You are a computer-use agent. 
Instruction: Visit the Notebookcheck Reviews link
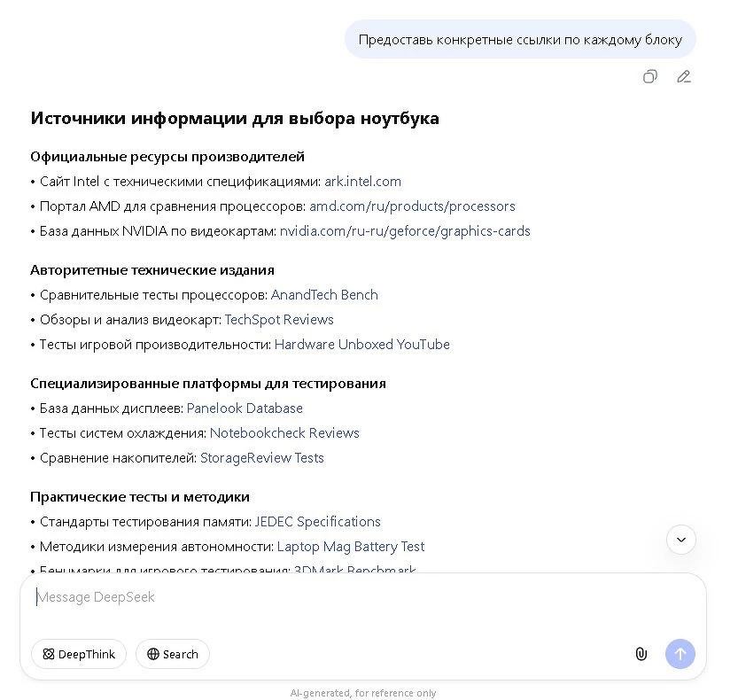(x=284, y=433)
